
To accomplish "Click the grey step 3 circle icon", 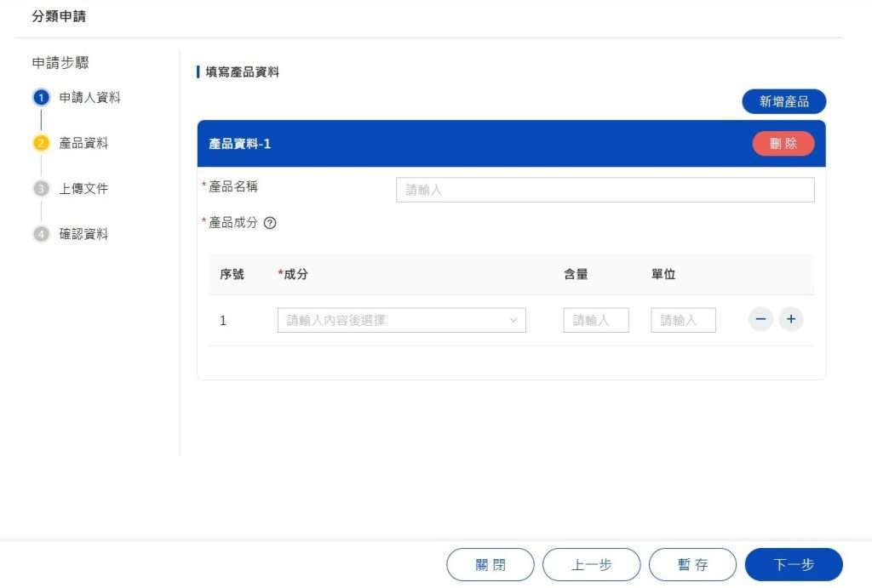I will (x=41, y=189).
